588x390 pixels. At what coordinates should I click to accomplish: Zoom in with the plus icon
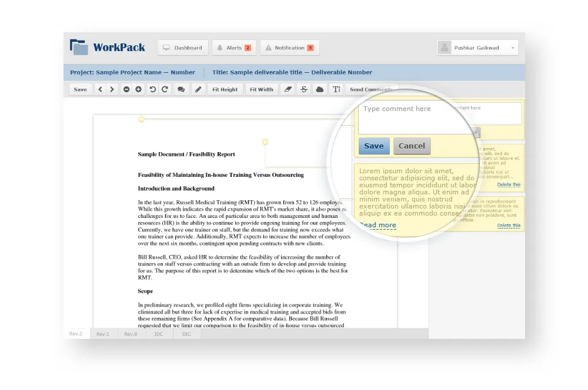[138, 89]
